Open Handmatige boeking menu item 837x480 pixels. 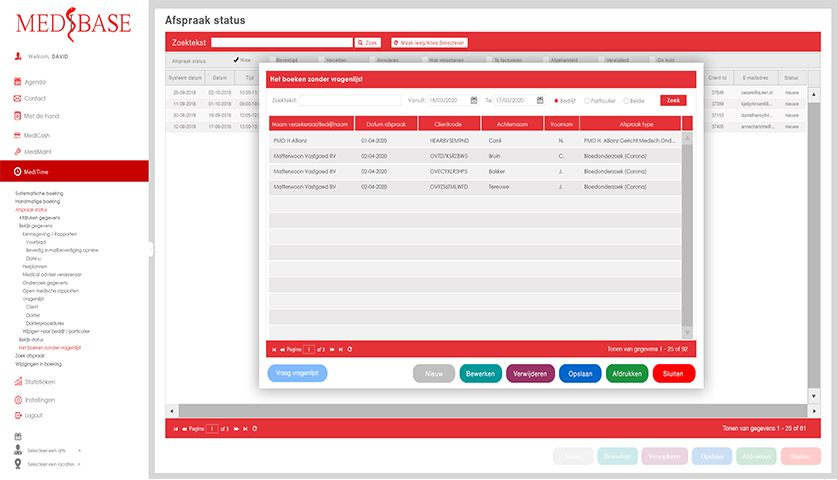tap(37, 201)
